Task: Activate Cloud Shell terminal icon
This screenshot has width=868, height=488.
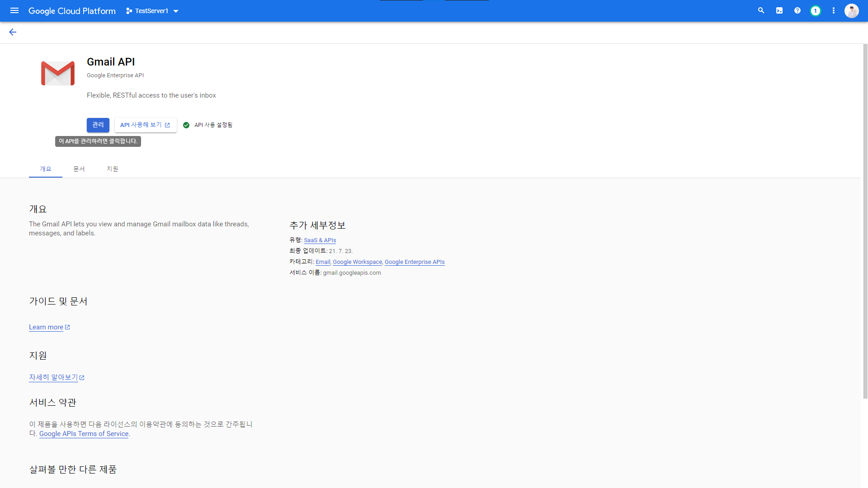Action: coord(779,10)
